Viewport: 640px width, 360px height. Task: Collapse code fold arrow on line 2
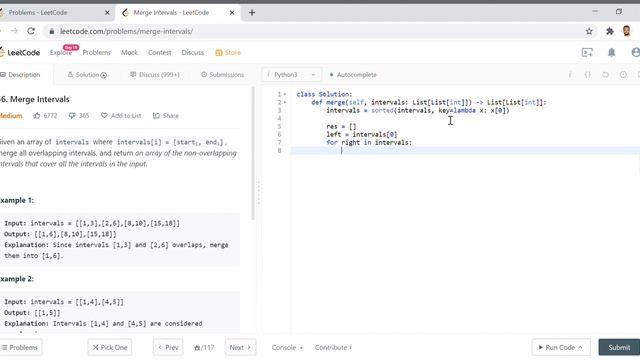coord(285,102)
